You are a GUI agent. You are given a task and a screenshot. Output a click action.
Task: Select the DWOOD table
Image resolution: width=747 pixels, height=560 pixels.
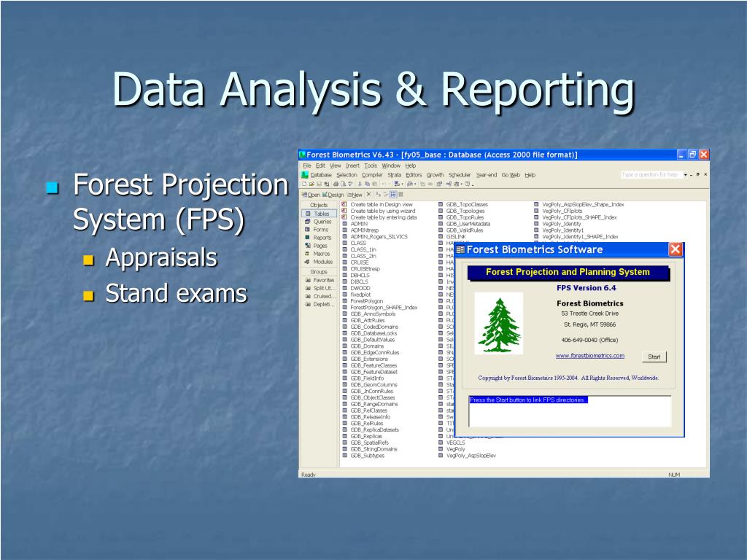coord(356,288)
